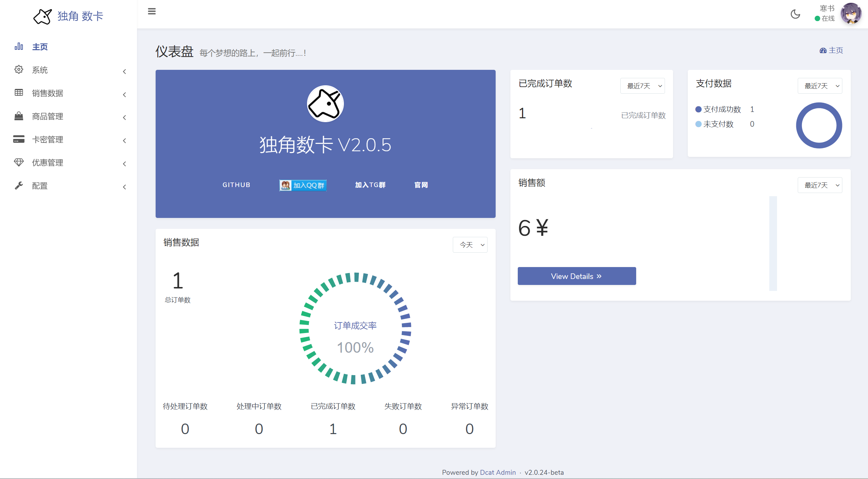Screen dimensions: 868x479
Task: Collapse the sidebar with the hamburger icon
Action: pos(152,12)
